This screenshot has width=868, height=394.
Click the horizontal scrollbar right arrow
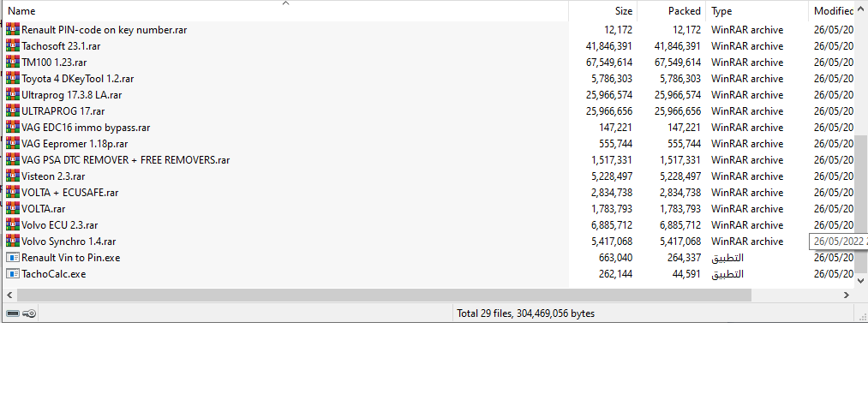[847, 295]
